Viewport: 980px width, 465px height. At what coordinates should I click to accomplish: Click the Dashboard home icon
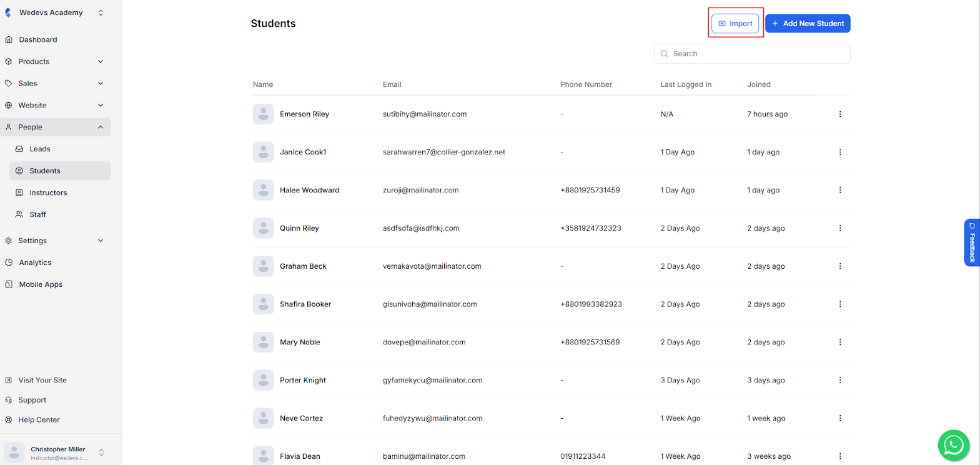coord(9,39)
